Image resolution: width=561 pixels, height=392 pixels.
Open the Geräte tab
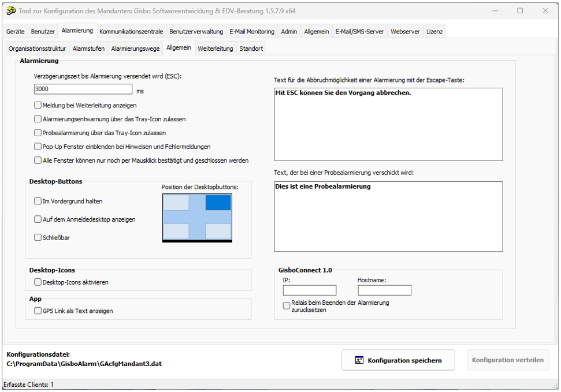[16, 32]
